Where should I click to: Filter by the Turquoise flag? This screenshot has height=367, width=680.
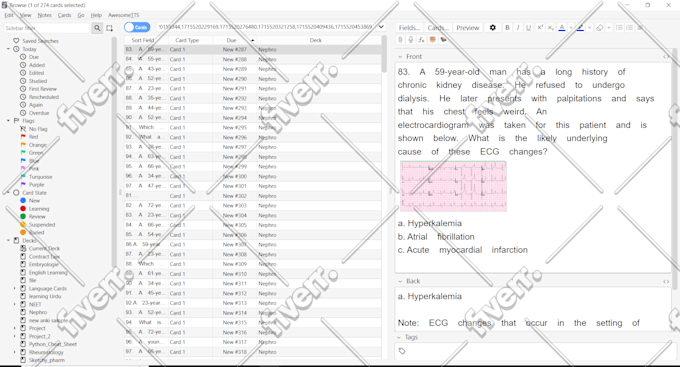tap(40, 177)
